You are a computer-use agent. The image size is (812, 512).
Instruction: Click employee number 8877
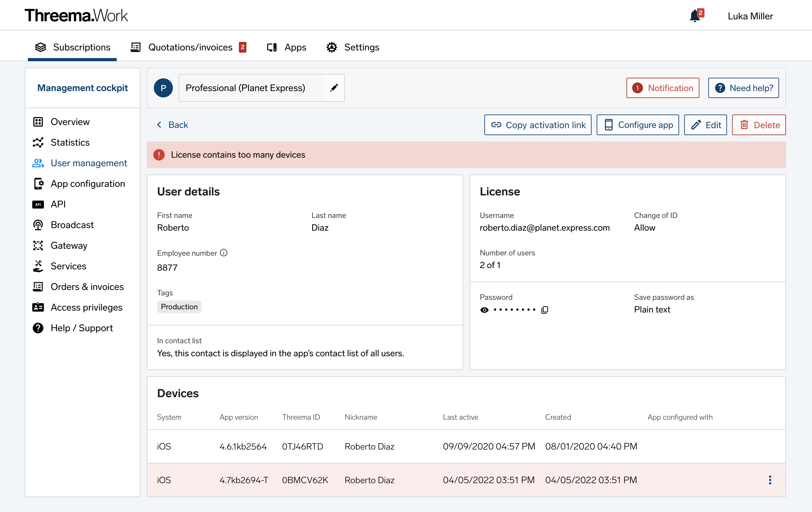pyautogui.click(x=167, y=267)
